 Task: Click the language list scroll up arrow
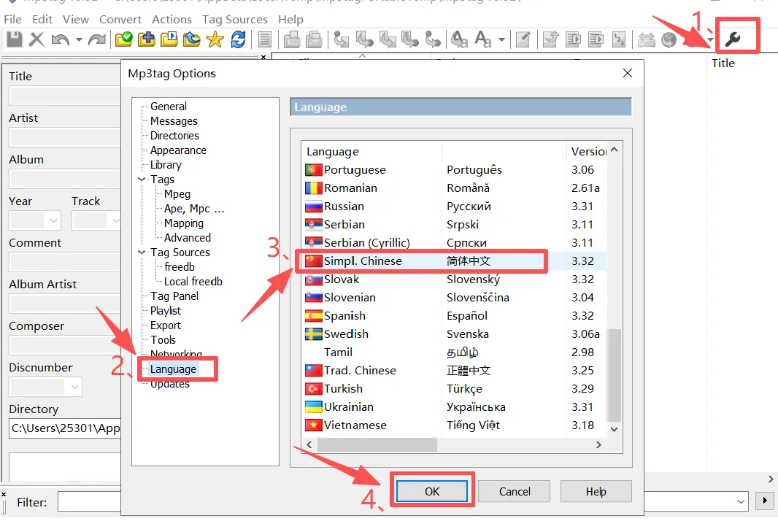coord(615,150)
